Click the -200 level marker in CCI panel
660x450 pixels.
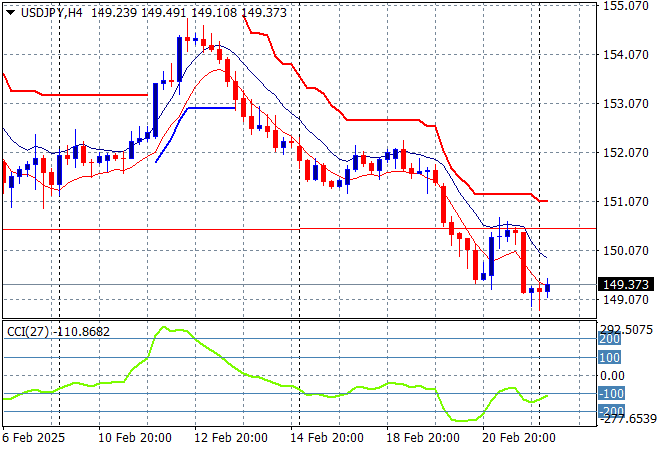[x=611, y=411]
